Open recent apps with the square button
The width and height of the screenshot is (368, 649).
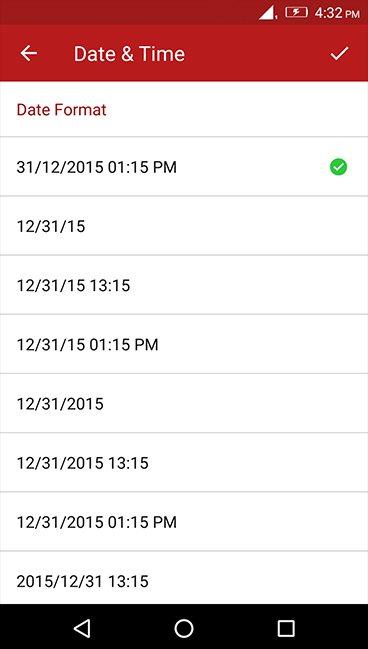[286, 628]
